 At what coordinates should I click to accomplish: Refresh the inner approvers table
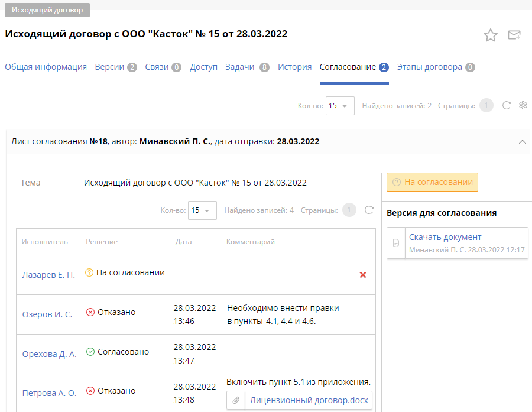click(369, 210)
